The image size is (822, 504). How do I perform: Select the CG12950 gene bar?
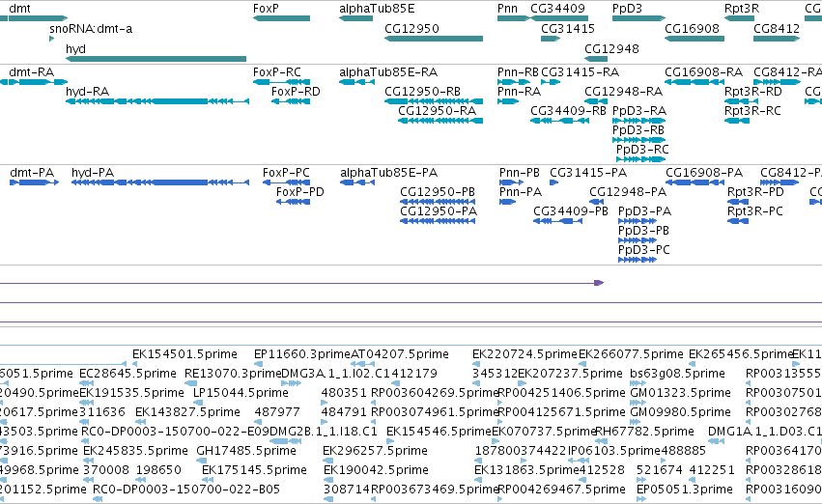(x=434, y=39)
